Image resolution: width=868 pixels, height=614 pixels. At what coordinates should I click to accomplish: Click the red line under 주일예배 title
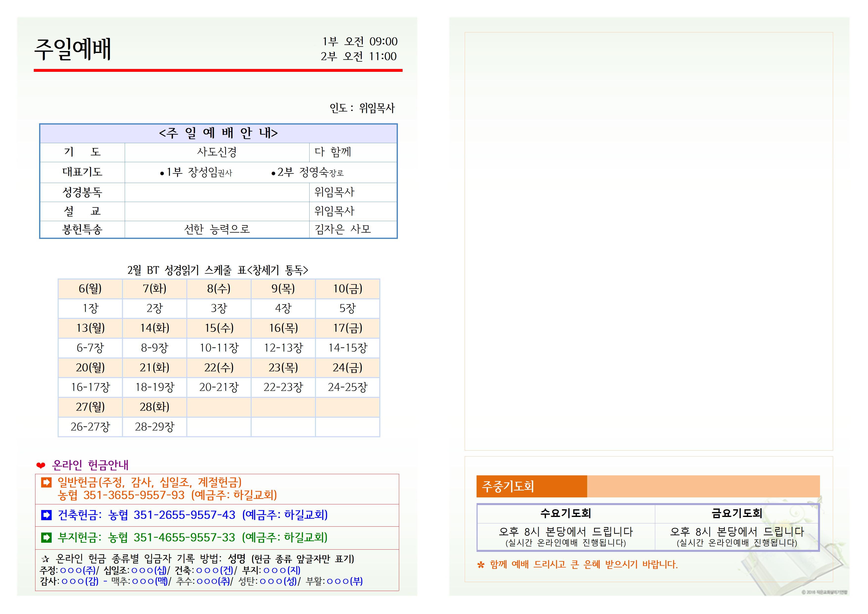click(218, 70)
